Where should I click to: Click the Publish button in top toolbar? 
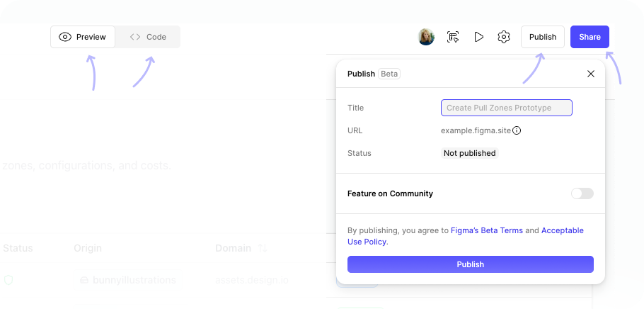point(543,37)
